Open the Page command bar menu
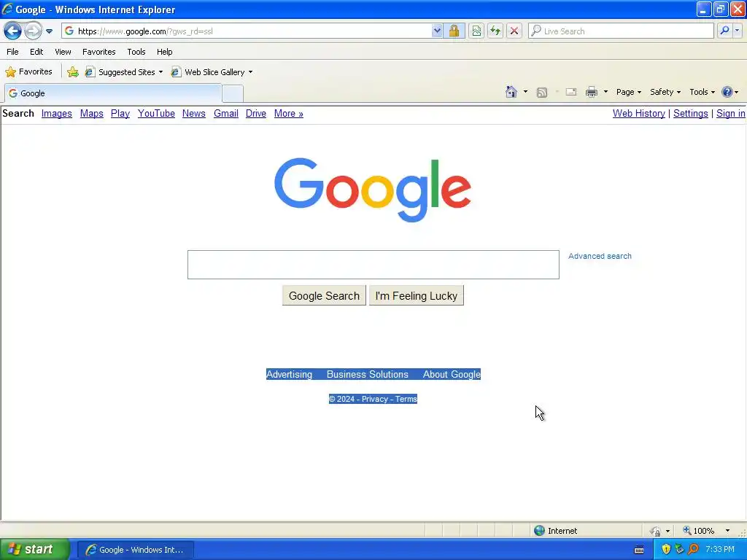The image size is (747, 560). click(x=628, y=92)
